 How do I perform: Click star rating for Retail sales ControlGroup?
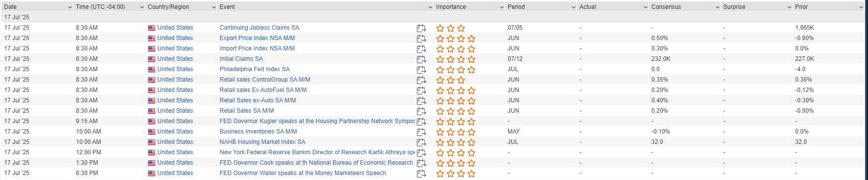[x=451, y=80]
